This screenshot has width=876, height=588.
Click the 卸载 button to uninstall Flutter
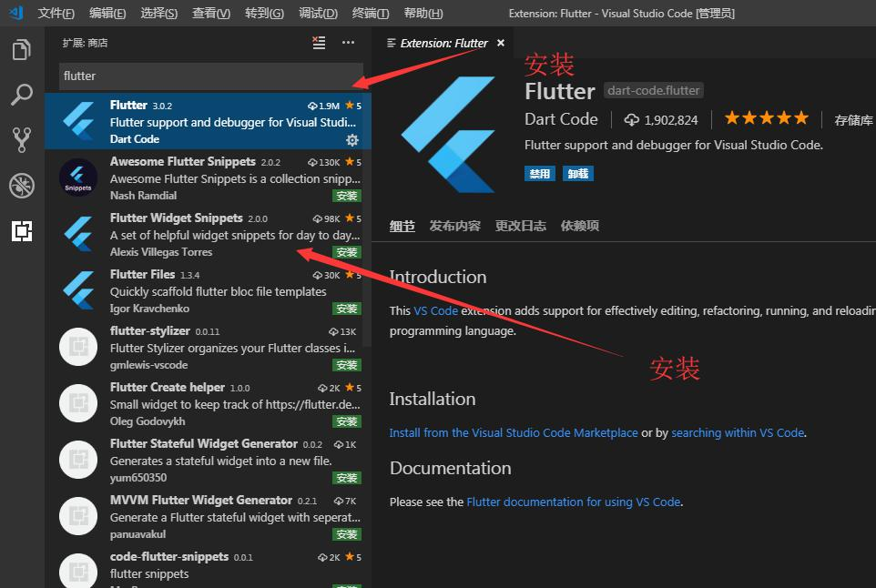pos(577,172)
